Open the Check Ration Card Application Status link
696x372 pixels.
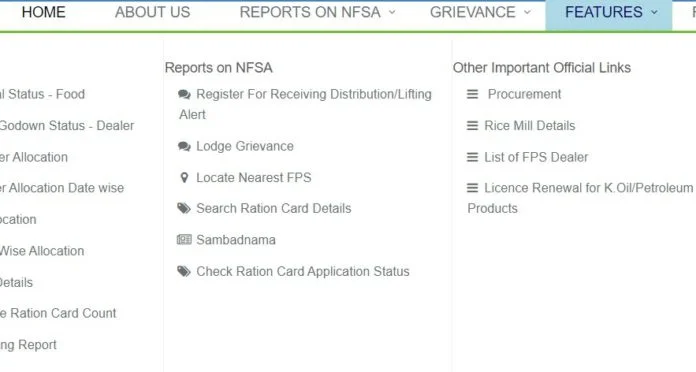coord(303,271)
